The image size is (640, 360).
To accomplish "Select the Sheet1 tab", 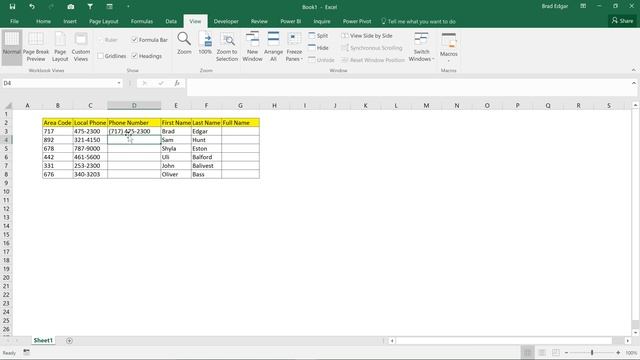I will pyautogui.click(x=43, y=340).
